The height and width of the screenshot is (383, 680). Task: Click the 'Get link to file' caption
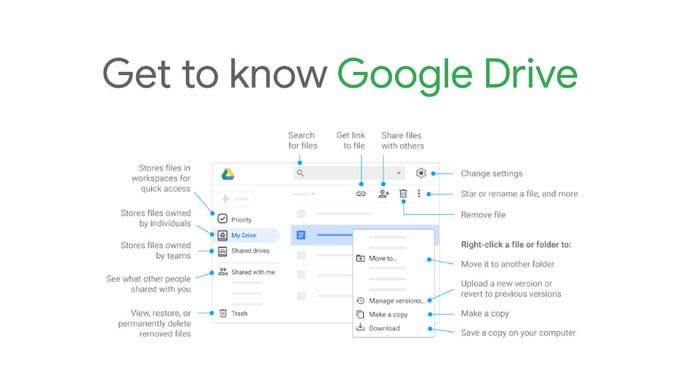[351, 141]
